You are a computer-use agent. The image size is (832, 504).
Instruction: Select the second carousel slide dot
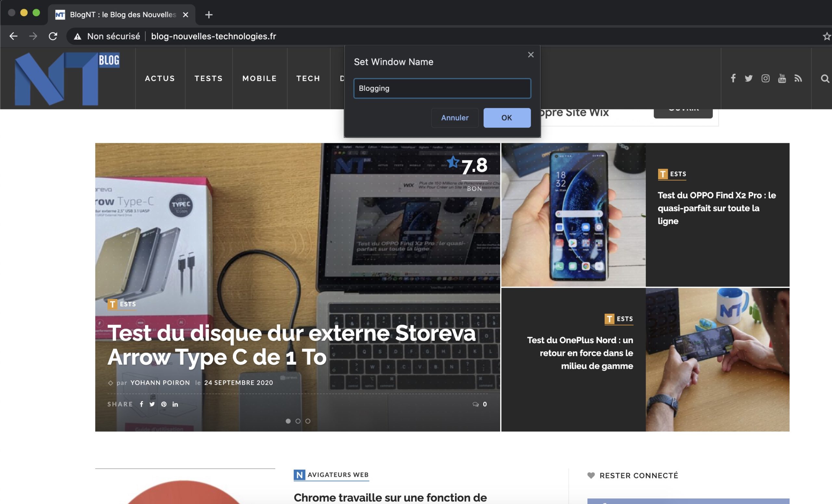click(x=298, y=421)
